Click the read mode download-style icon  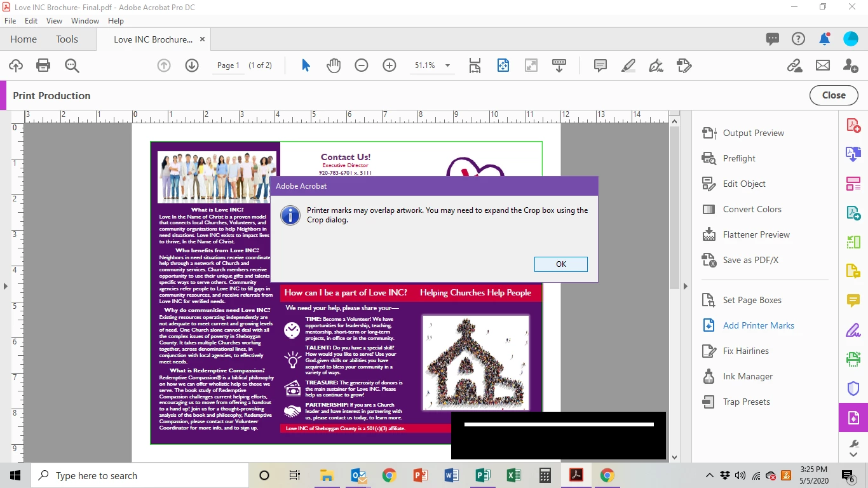click(559, 65)
